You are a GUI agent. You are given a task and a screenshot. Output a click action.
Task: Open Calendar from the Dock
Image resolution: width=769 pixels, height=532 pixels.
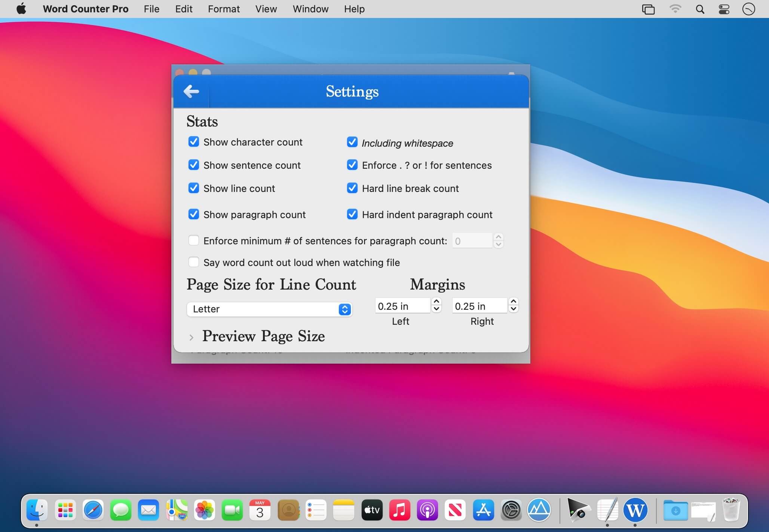point(260,510)
